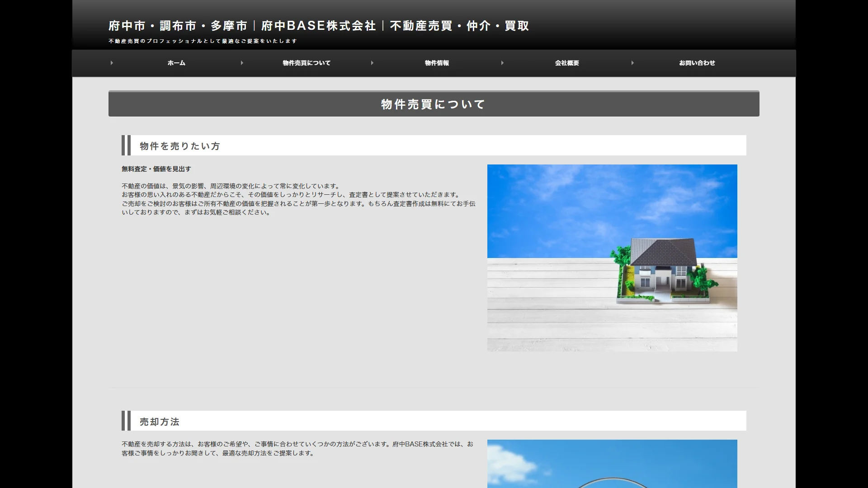Click the line starting 不動産の価値は、景気の影響
Viewport: 868px width, 488px height.
click(231, 186)
